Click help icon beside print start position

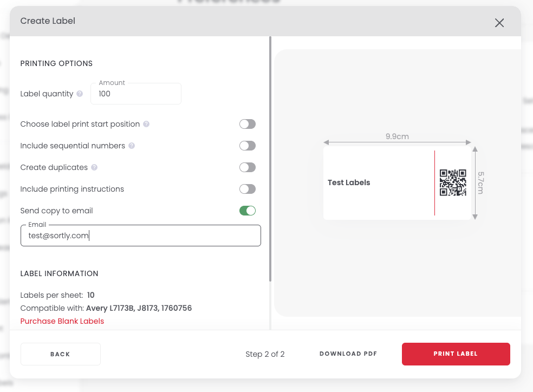pos(146,124)
